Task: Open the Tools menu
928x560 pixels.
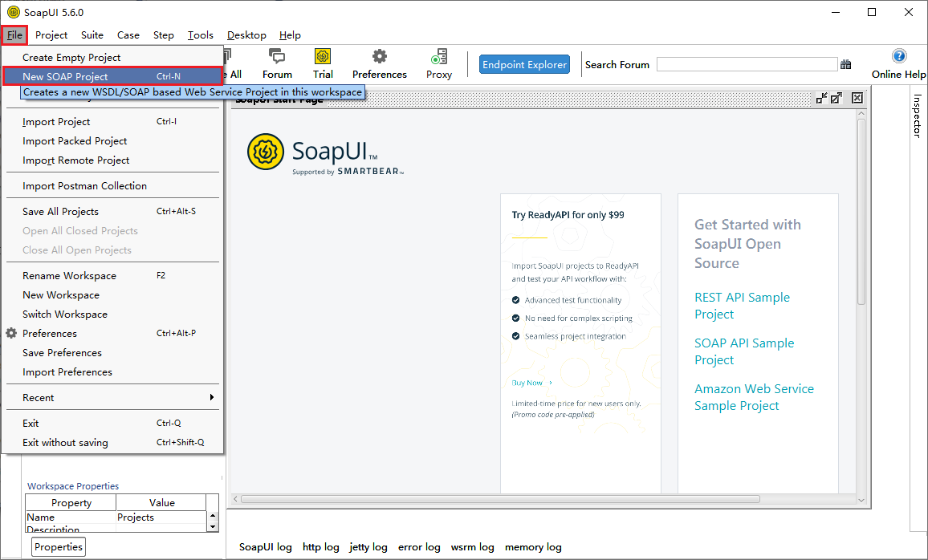Action: [201, 34]
